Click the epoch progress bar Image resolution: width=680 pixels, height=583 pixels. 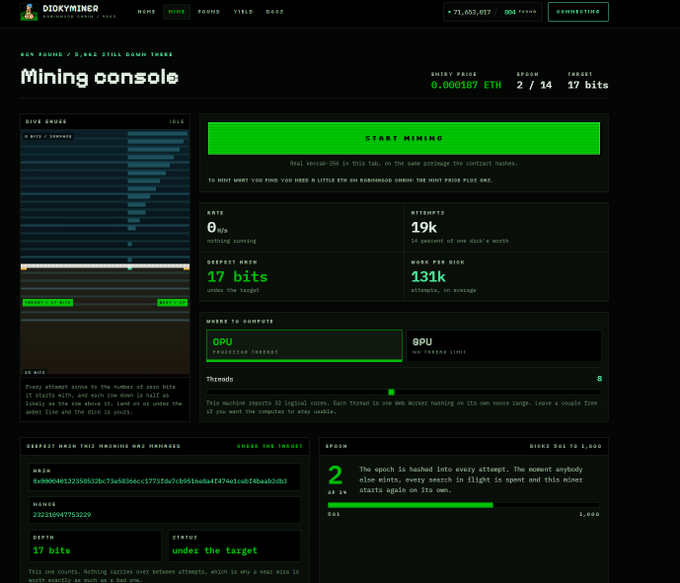pos(464,505)
